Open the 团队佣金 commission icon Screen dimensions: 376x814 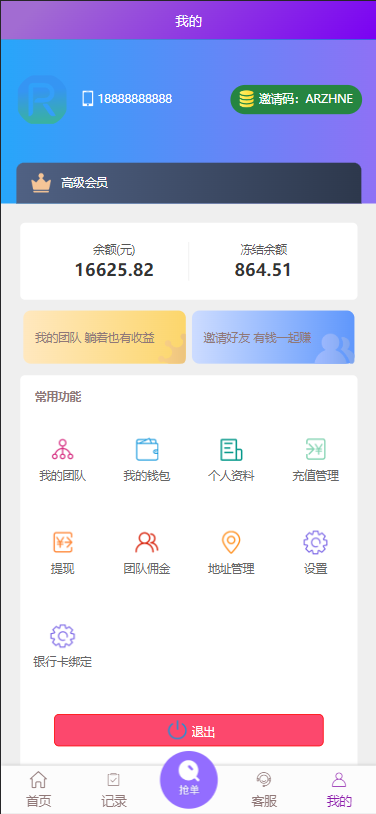point(147,542)
